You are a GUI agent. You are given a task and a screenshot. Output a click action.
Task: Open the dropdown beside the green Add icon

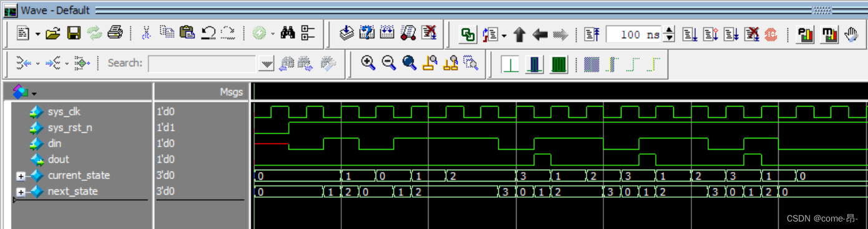(x=273, y=34)
